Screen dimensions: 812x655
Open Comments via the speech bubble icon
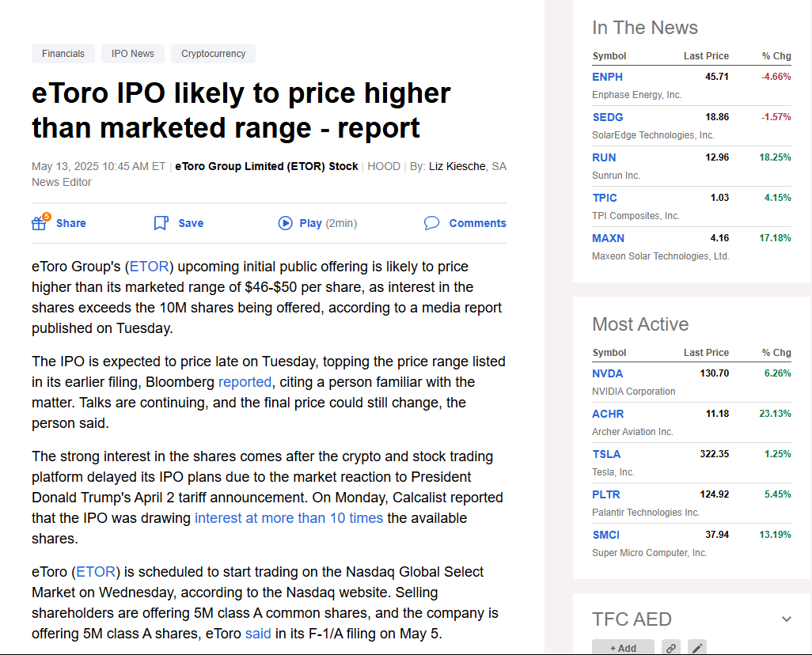coord(432,222)
